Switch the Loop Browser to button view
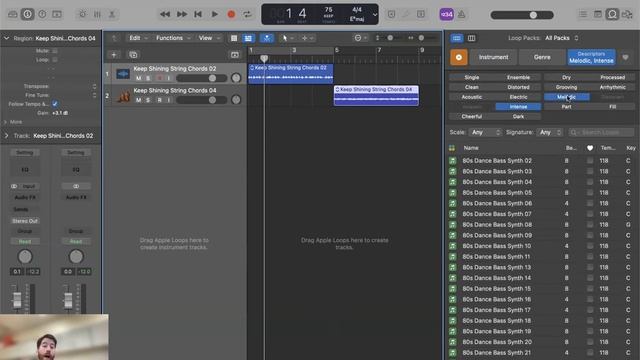The image size is (640, 360). click(456, 38)
